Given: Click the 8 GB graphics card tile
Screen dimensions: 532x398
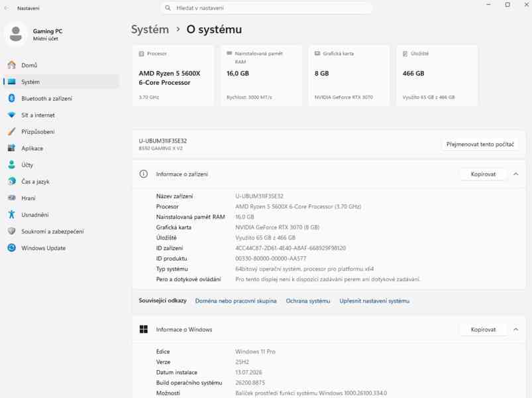Looking at the screenshot, I should pos(349,76).
